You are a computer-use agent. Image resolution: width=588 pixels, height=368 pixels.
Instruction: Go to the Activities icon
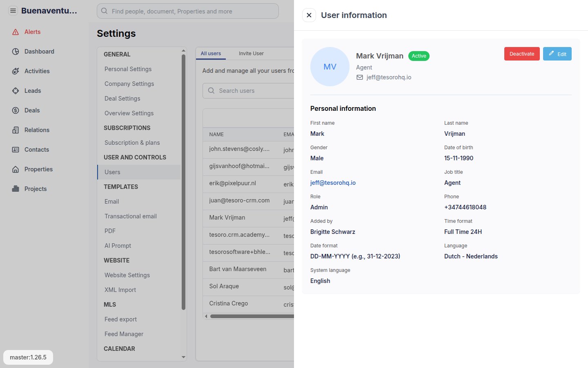point(16,71)
